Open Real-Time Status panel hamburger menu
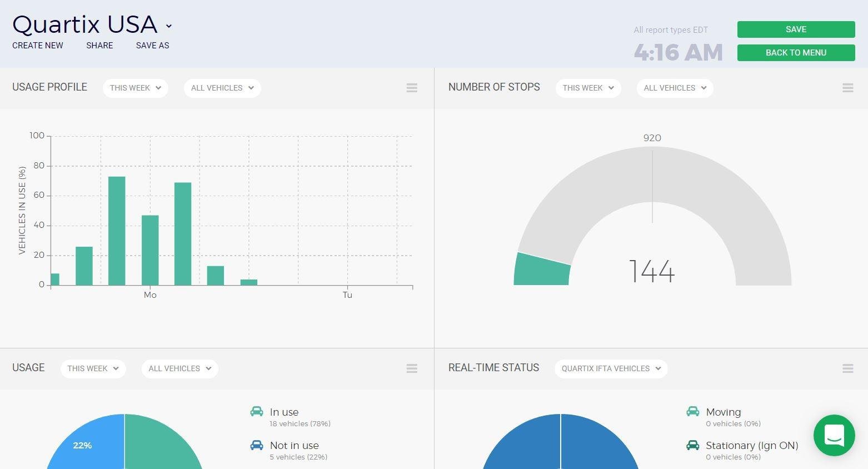Viewport: 868px width, 469px height. 848,368
